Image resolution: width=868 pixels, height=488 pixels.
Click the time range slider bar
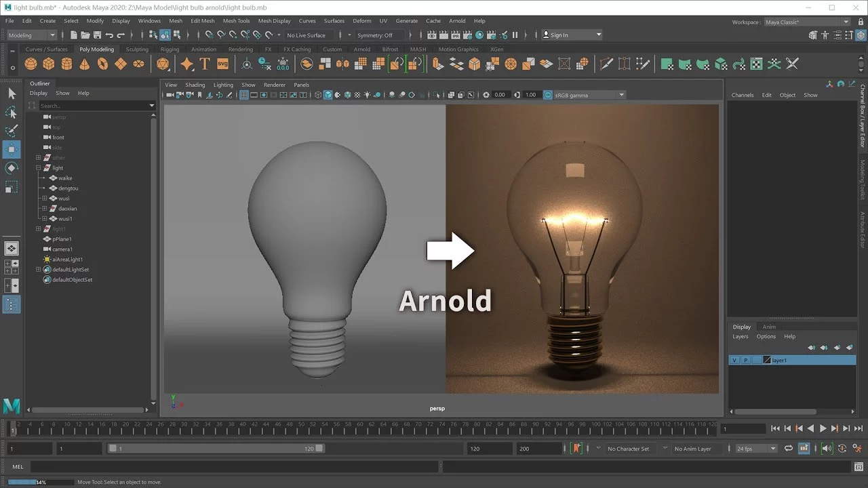coord(216,448)
